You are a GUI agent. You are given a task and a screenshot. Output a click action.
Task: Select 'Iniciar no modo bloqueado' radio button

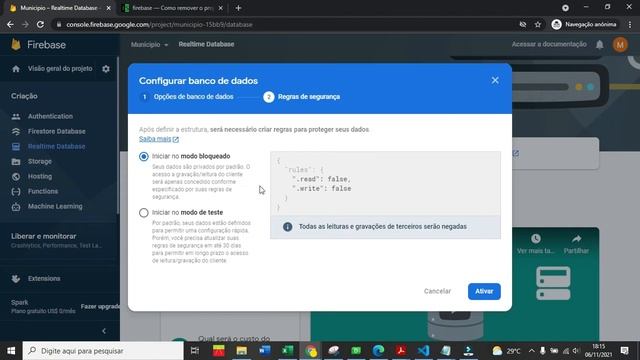coord(144,156)
